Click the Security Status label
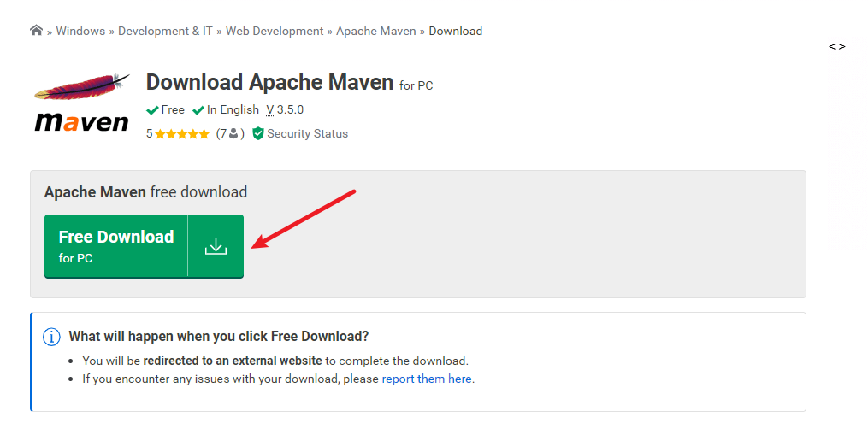868x429 pixels. coord(307,134)
